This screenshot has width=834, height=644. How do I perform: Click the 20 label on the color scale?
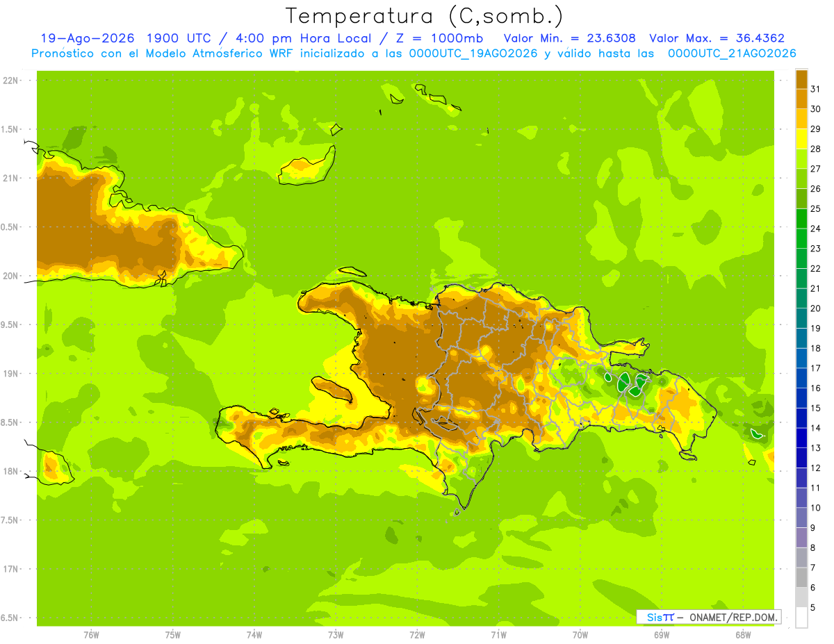coord(815,308)
